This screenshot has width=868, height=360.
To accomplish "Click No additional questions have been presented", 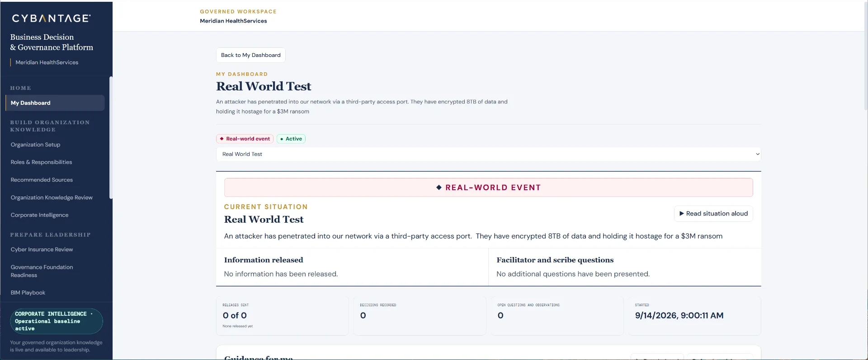I will click(x=573, y=274).
